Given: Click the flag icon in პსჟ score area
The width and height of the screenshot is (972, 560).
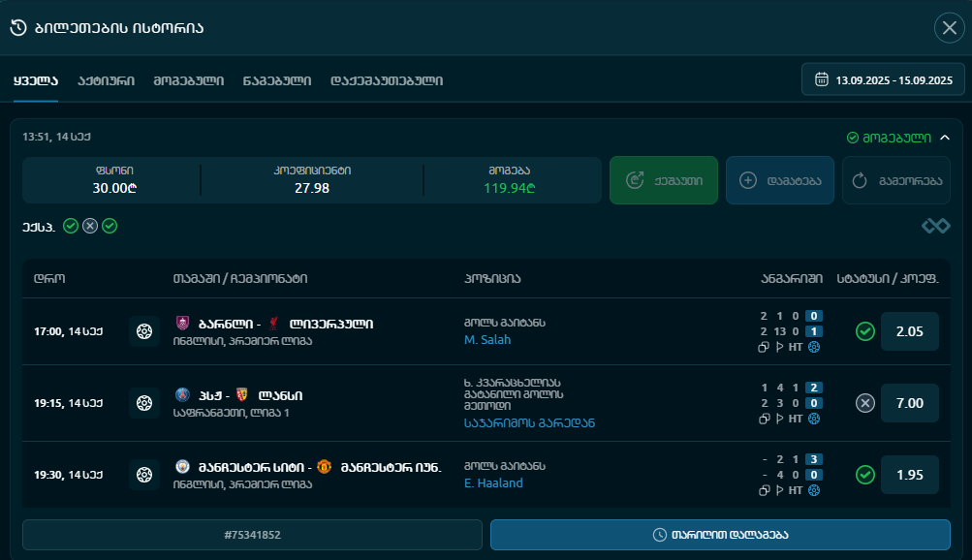Looking at the screenshot, I should tap(780, 419).
